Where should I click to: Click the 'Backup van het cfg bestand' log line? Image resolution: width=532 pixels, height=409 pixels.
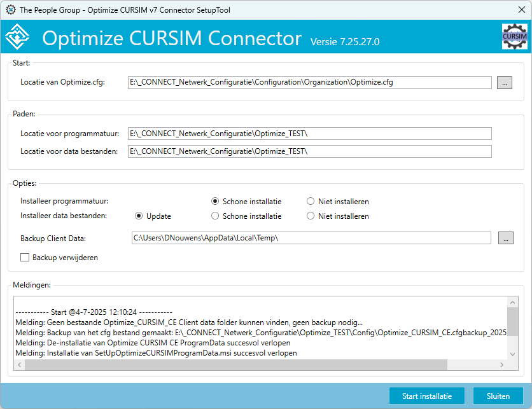(x=261, y=333)
